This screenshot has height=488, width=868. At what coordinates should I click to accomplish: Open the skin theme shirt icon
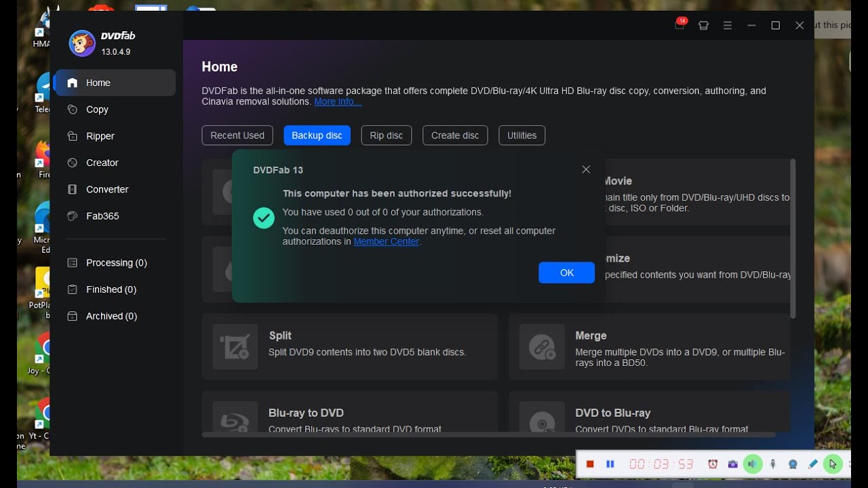pyautogui.click(x=703, y=26)
